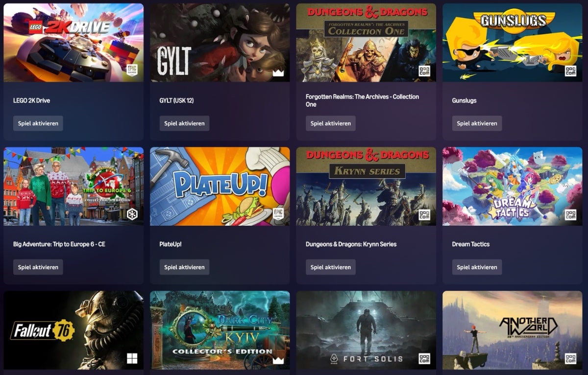Click the Windows logo badge on Fallout 76

[132, 358]
